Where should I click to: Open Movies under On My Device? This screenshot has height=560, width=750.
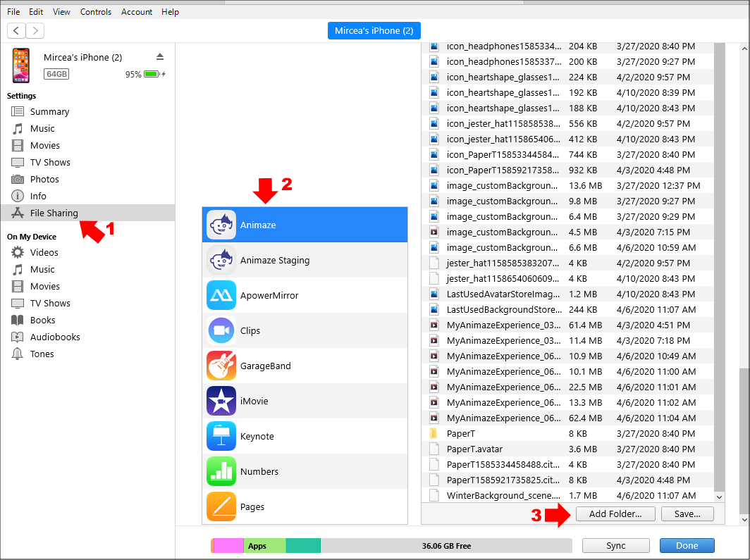tap(44, 286)
